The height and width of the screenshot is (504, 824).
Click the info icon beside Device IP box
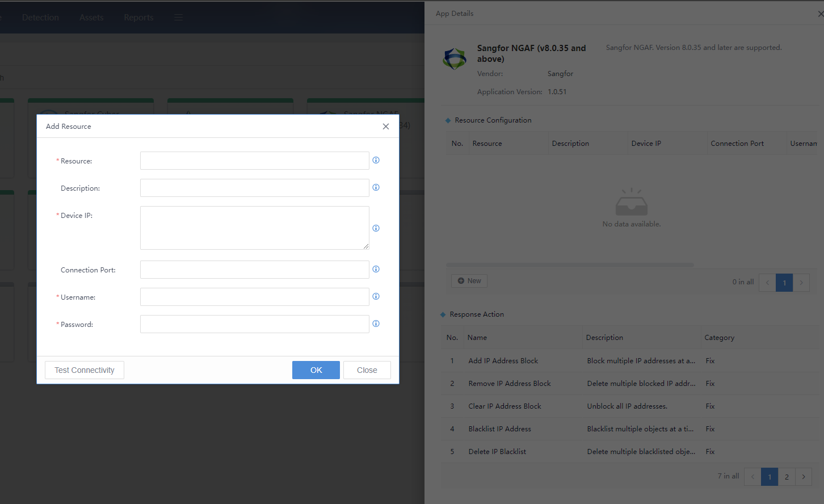(376, 228)
